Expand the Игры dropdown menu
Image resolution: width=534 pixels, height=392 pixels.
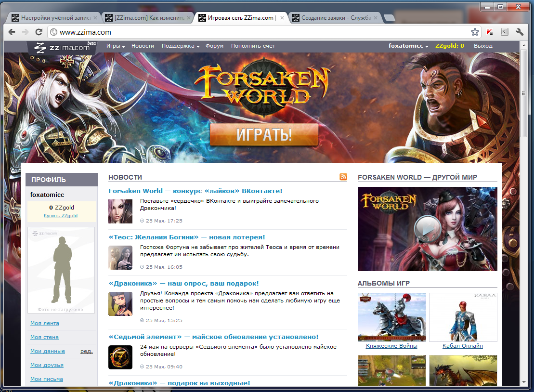click(x=116, y=46)
